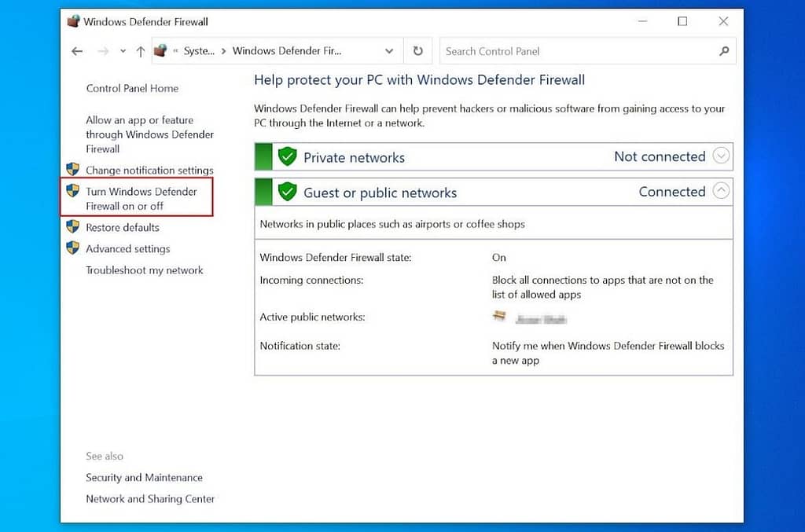Screen dimensions: 805x532
Task: Open Allow an app or feature link
Action: 150,134
